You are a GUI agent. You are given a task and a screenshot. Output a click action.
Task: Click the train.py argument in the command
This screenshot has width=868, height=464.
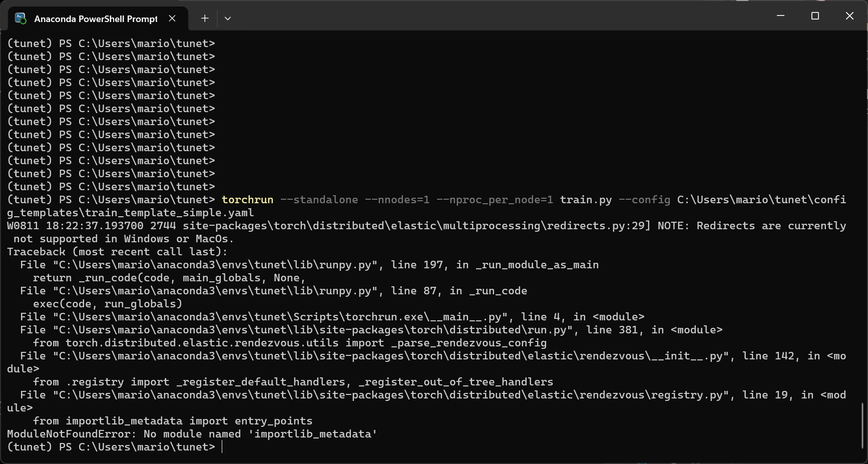pyautogui.click(x=586, y=200)
